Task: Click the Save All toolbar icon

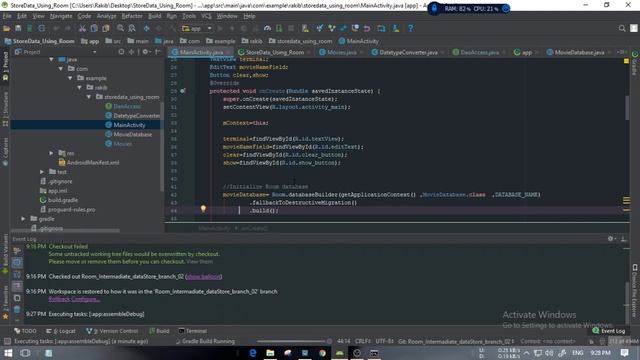Action: click(18, 29)
